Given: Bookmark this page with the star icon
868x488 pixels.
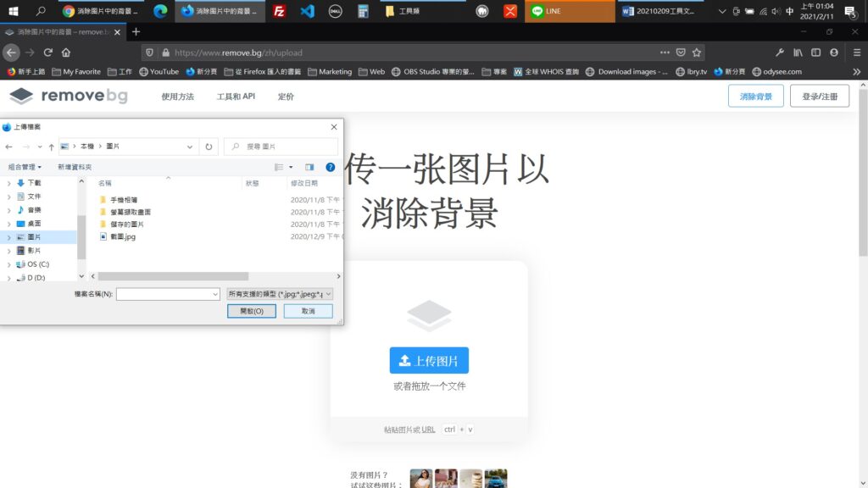Looking at the screenshot, I should (697, 53).
